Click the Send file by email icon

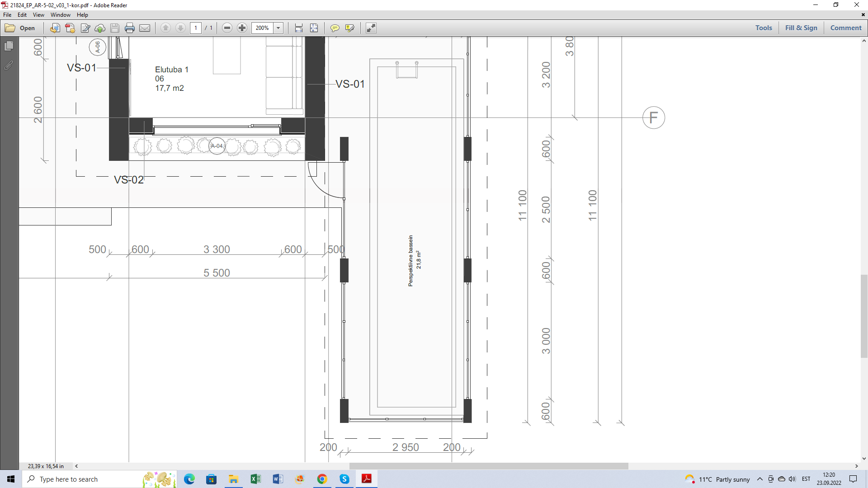[x=145, y=28]
